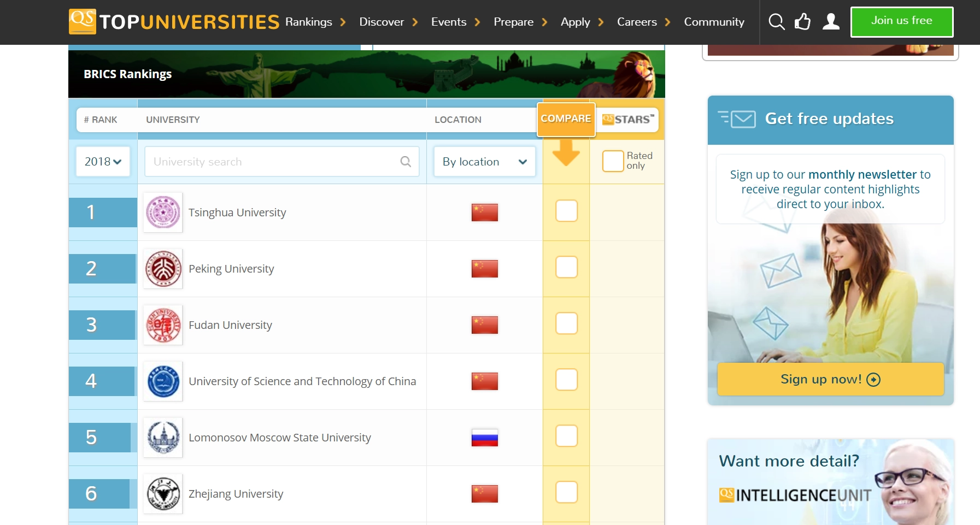Open the user profile icon
Screen dimensions: 980x525
point(831,22)
